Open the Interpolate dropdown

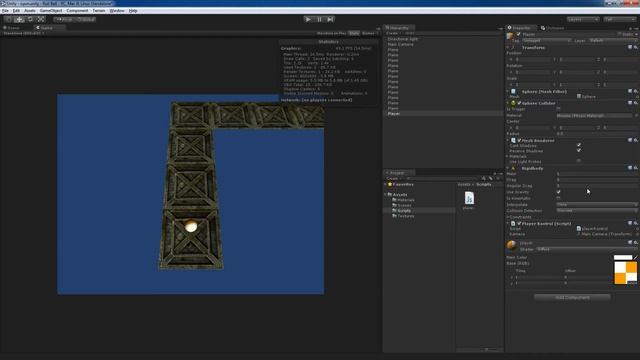point(597,204)
